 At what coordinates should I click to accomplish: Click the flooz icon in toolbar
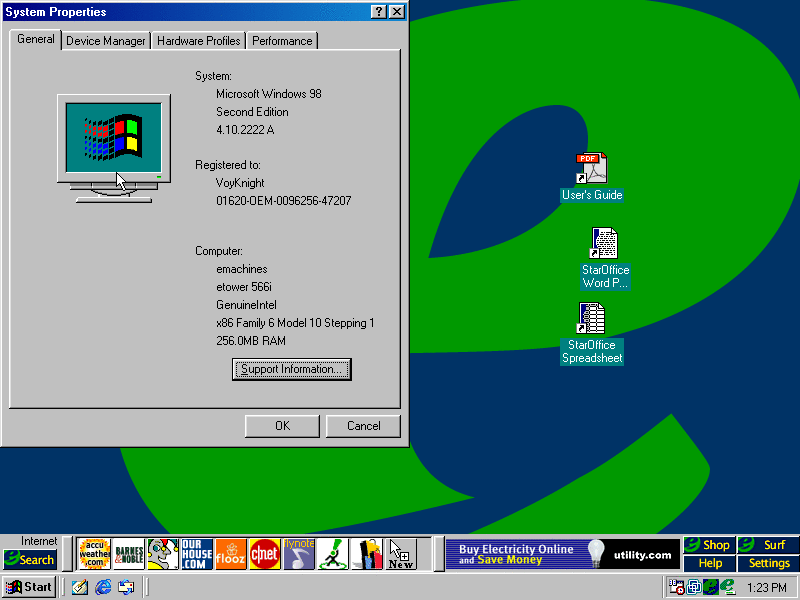point(230,553)
